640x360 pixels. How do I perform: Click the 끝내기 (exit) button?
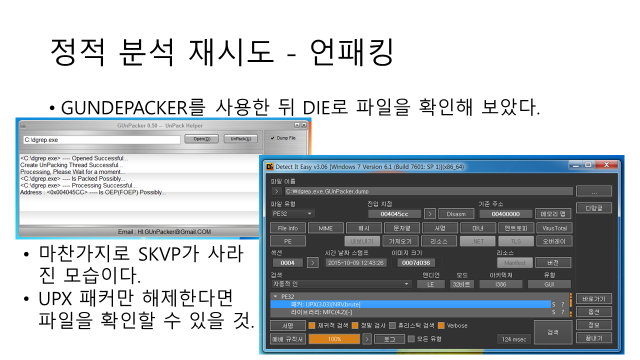pyautogui.click(x=594, y=338)
